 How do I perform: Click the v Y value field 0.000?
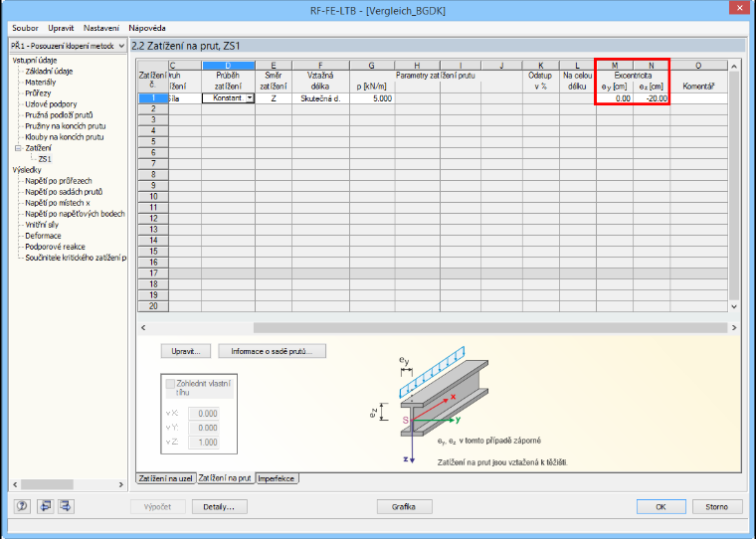coord(204,428)
